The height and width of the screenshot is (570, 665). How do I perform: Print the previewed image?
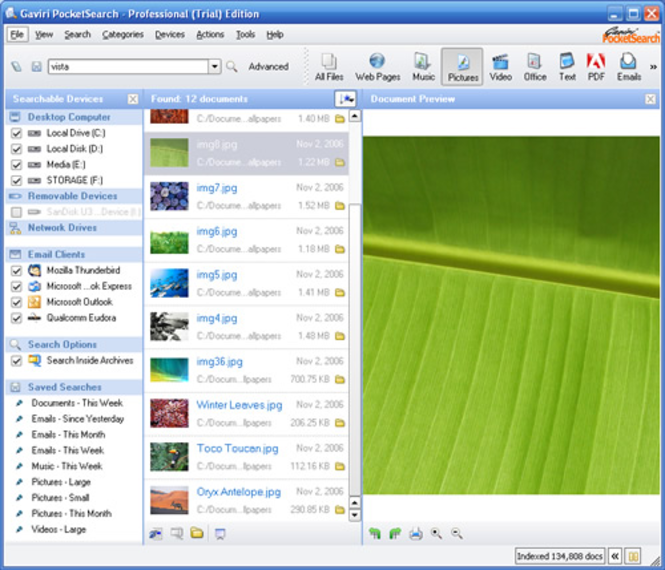(x=416, y=534)
